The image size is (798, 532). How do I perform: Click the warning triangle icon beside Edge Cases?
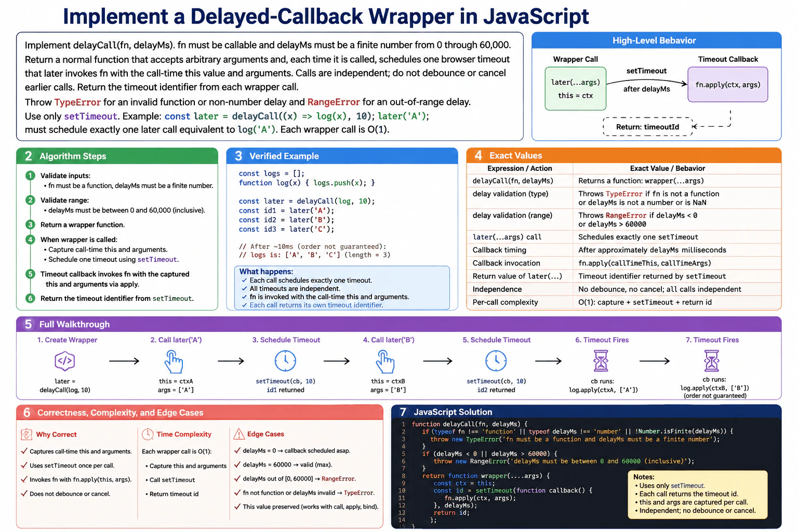point(239,434)
